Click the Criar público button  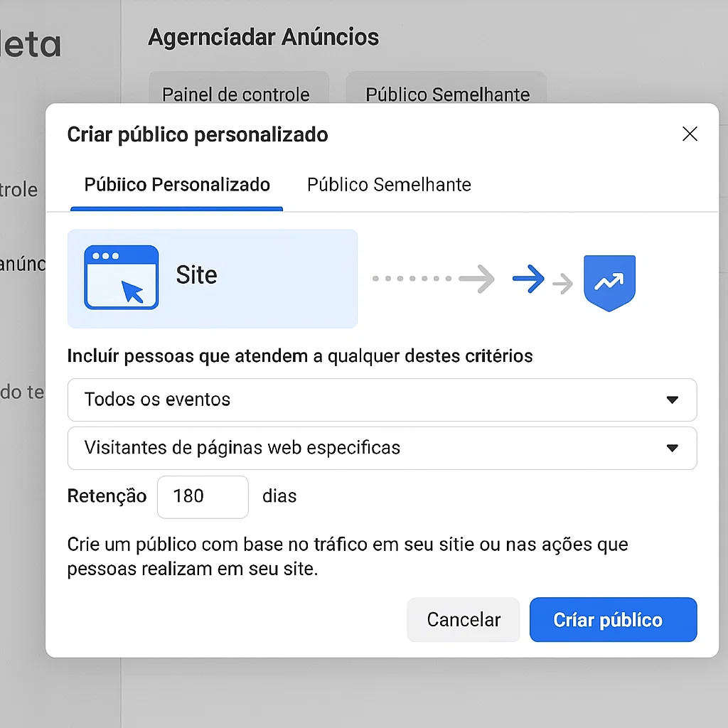point(614,620)
